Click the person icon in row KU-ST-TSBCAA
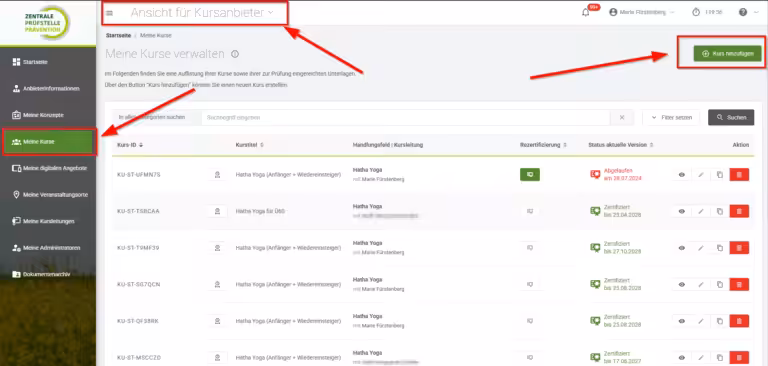The height and width of the screenshot is (366, 768). pos(217,211)
